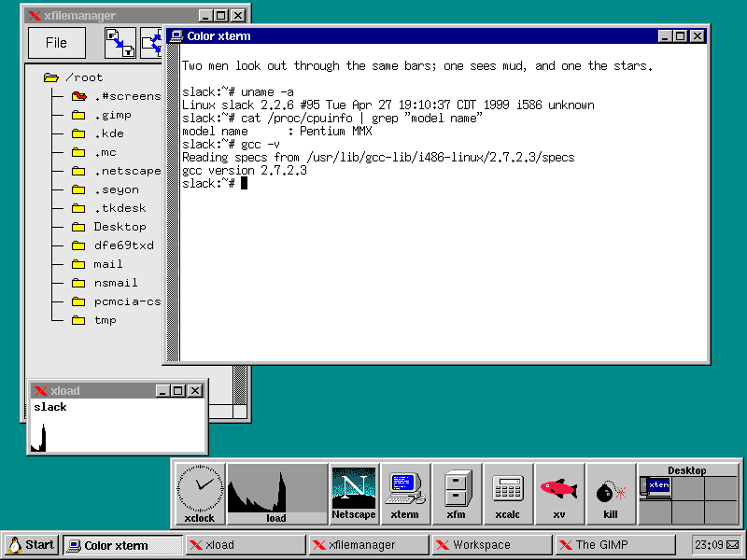
Task: Select the Desktop folder in tree
Action: tap(120, 227)
